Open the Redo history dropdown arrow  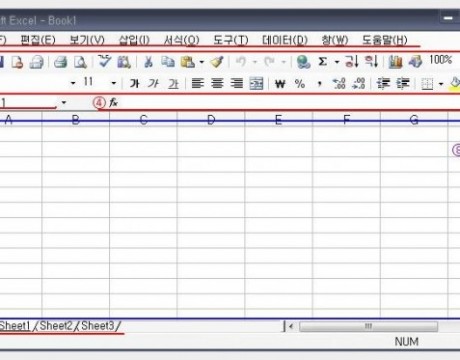point(284,62)
